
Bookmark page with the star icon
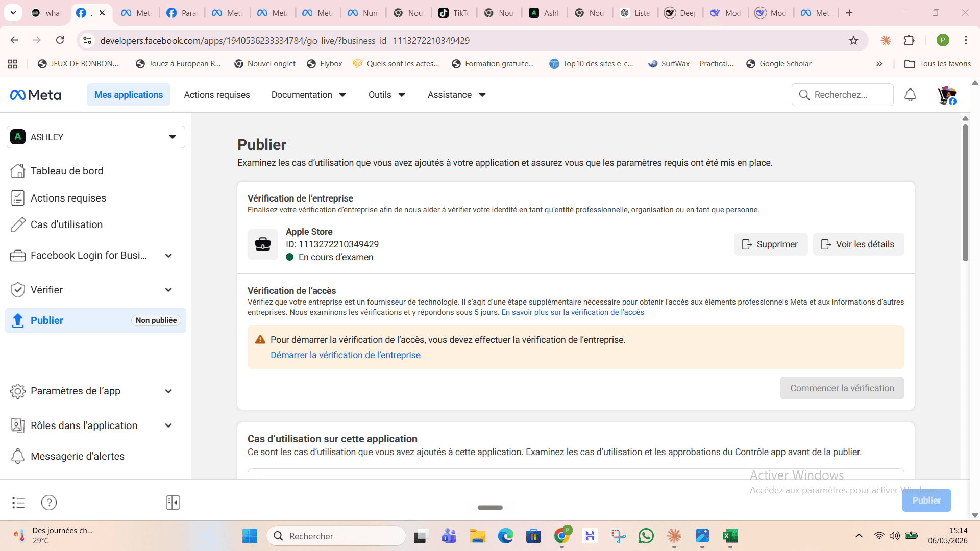pos(853,40)
